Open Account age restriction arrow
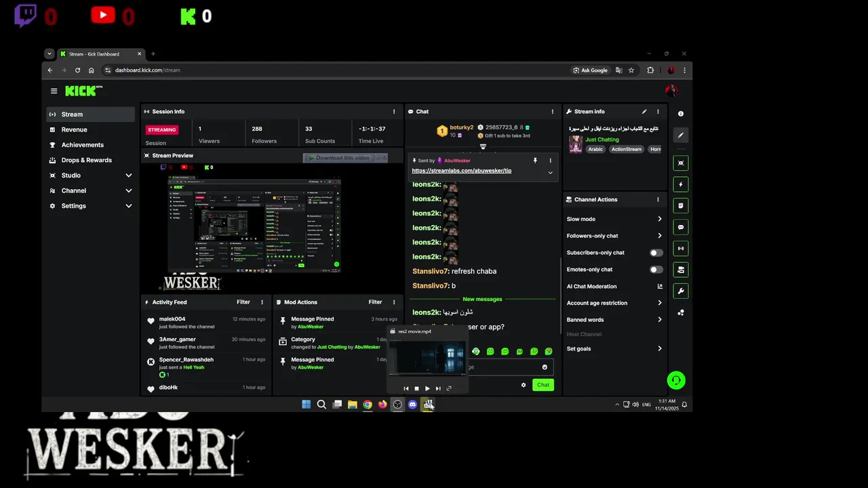The height and width of the screenshot is (488, 868). (x=659, y=303)
